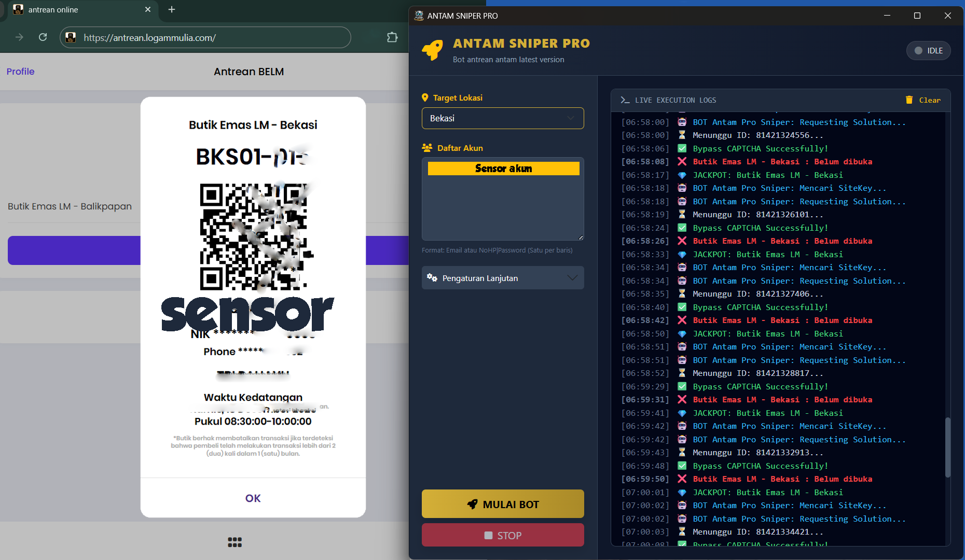Click the log line at 06:58:42 Belum dibuka
Screen dimensions: 965x560
pos(747,320)
